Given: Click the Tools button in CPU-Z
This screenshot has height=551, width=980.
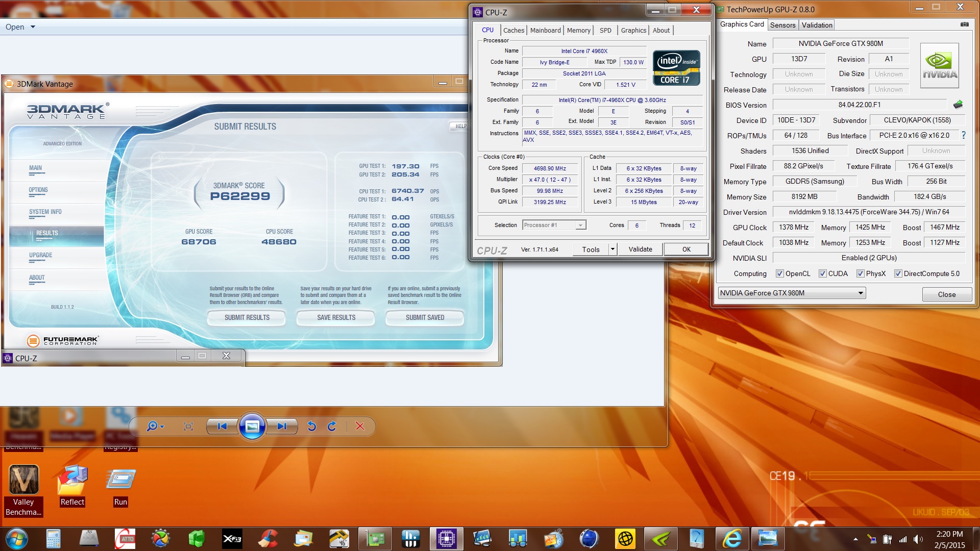Looking at the screenshot, I should pyautogui.click(x=591, y=249).
